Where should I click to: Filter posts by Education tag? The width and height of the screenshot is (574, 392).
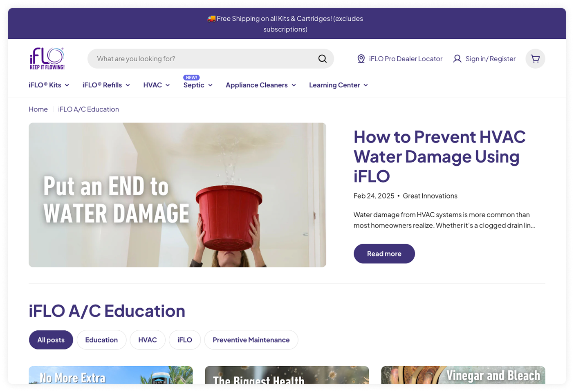(101, 340)
